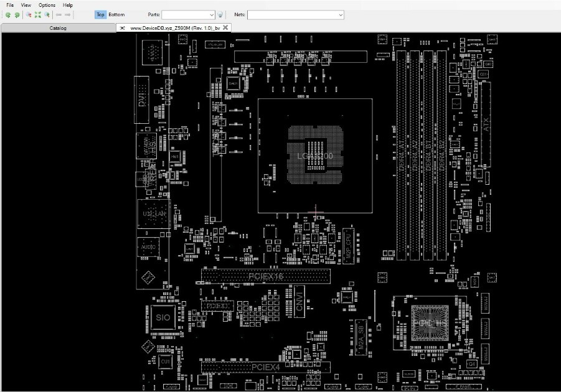This screenshot has height=392, width=561.
Task: Select the DDR4_A1 memory slot
Action: [x=402, y=155]
